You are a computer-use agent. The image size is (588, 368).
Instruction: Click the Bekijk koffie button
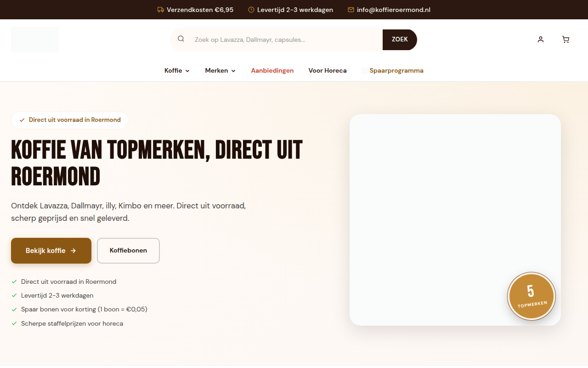tap(51, 251)
